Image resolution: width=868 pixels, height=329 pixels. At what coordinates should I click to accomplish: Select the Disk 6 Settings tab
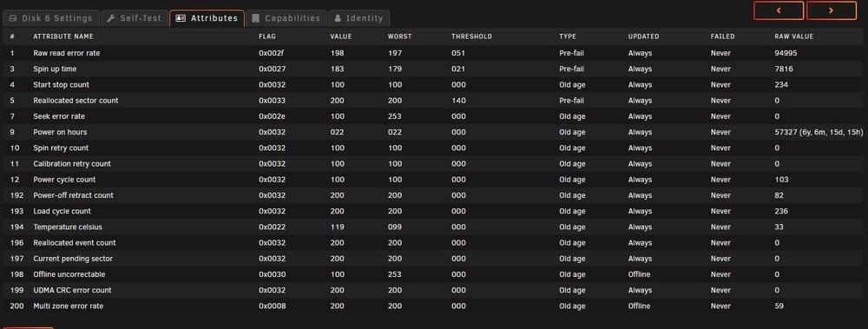[x=51, y=18]
